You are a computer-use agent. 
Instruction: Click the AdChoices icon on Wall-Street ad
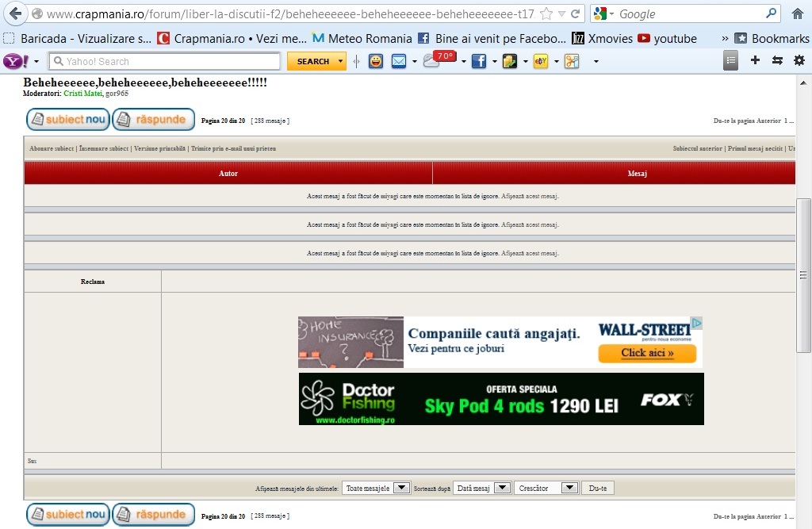pos(697,323)
